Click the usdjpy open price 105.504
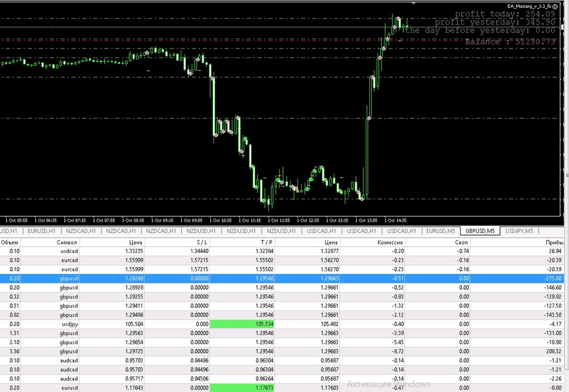Image resolution: width=569 pixels, height=392 pixels. coord(134,324)
